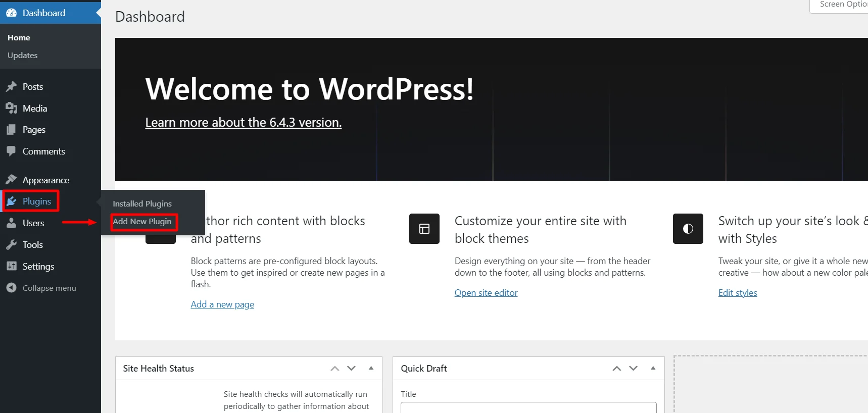This screenshot has width=868, height=413.
Task: Click the Dashboard page title
Action: click(x=150, y=17)
